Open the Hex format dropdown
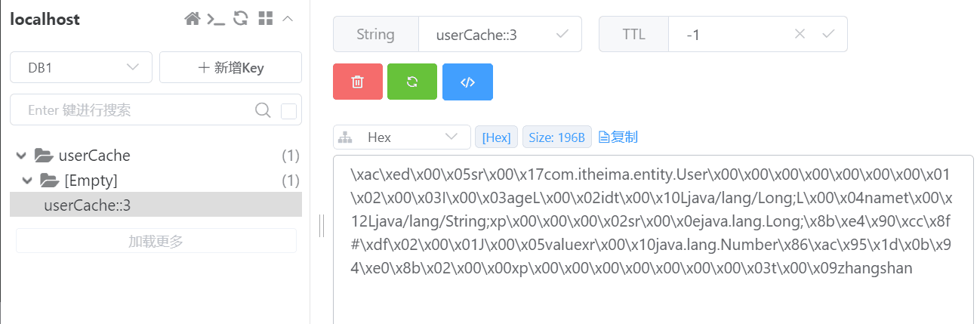The image size is (980, 324). pos(402,137)
